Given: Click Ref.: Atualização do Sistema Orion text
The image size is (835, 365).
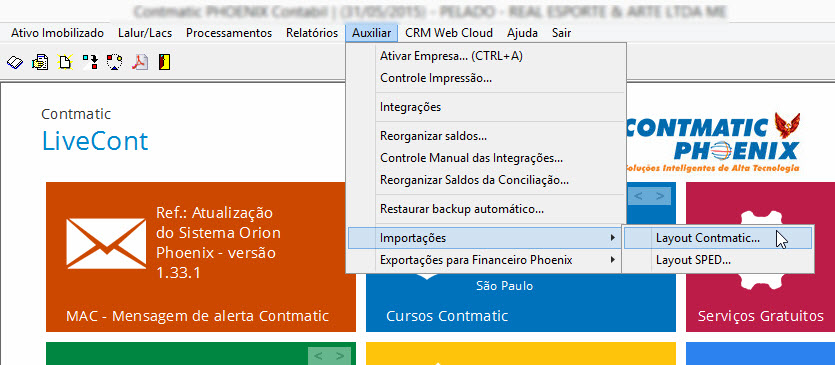Looking at the screenshot, I should (x=218, y=243).
